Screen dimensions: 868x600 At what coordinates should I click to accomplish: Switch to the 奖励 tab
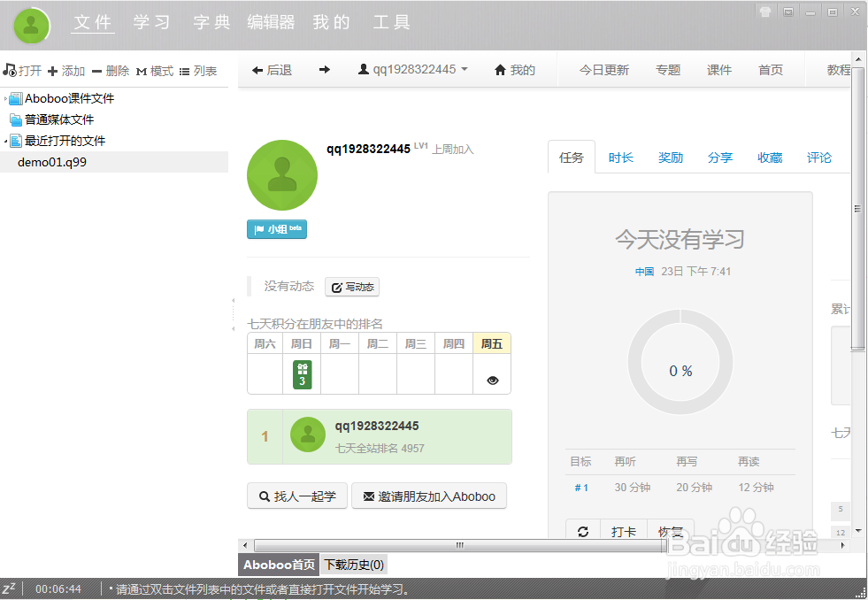click(671, 158)
